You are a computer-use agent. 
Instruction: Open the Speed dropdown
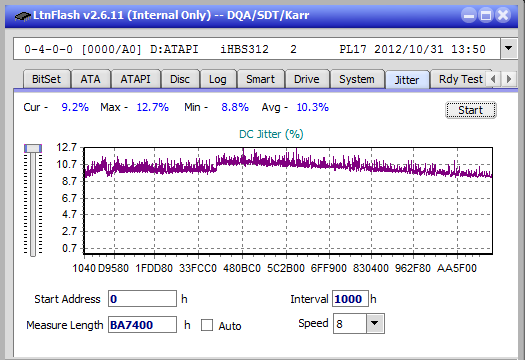click(x=375, y=324)
